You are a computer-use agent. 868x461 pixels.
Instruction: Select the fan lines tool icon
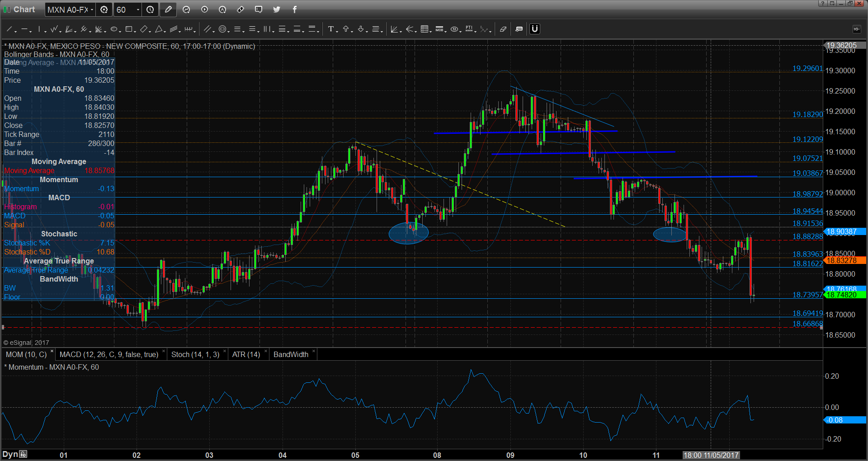tap(410, 29)
